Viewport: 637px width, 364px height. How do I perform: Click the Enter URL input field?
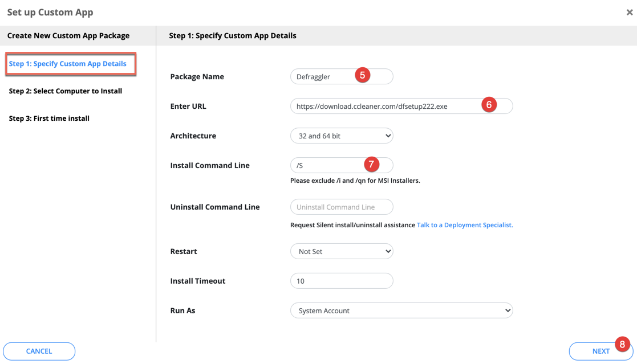click(x=401, y=106)
